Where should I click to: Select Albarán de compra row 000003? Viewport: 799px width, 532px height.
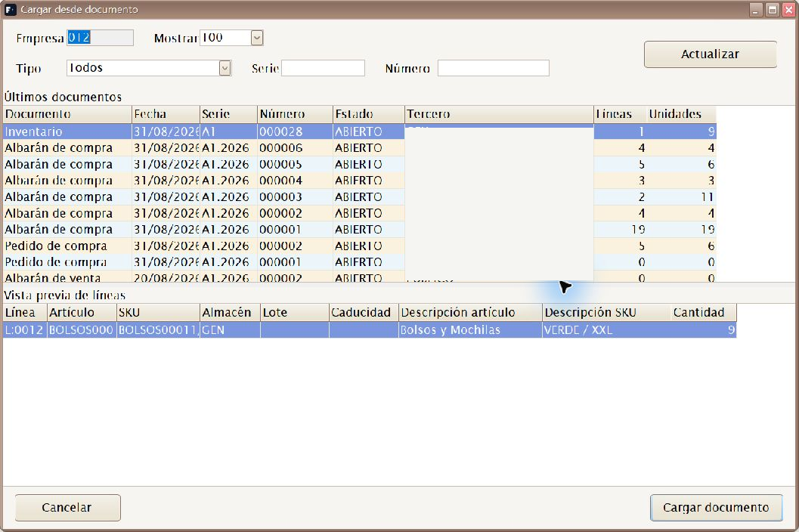(359, 196)
